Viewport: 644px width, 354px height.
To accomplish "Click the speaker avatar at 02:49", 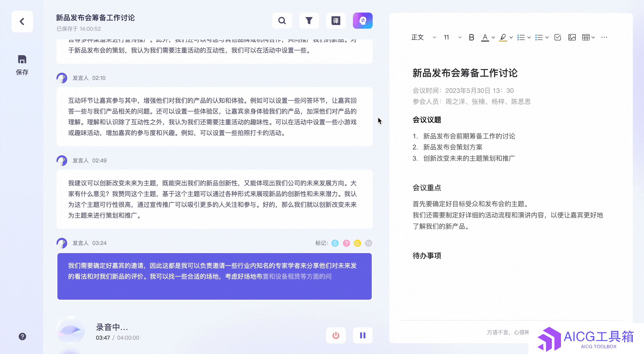I will [62, 161].
